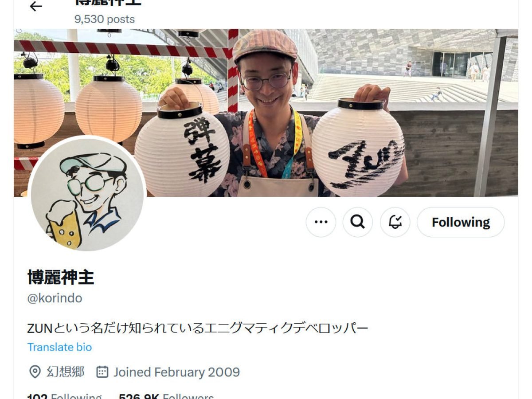Click the Translate bio link
532x399 pixels.
click(x=59, y=347)
